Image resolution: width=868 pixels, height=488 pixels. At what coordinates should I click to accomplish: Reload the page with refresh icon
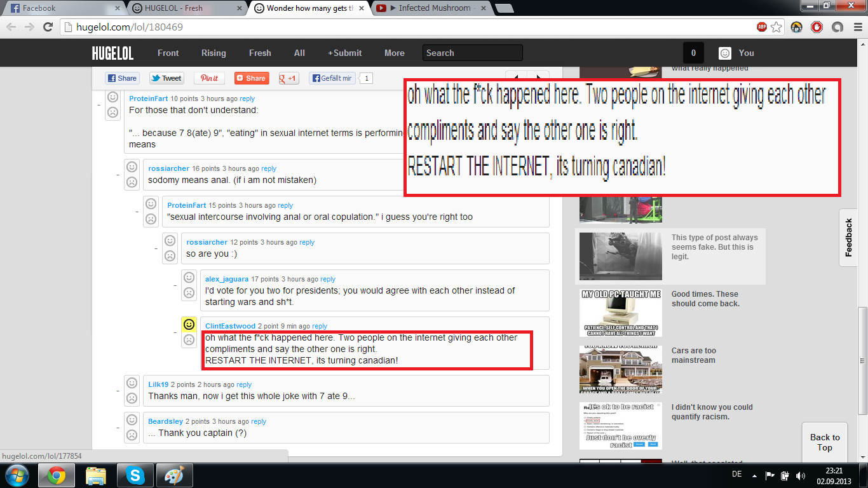(x=48, y=27)
